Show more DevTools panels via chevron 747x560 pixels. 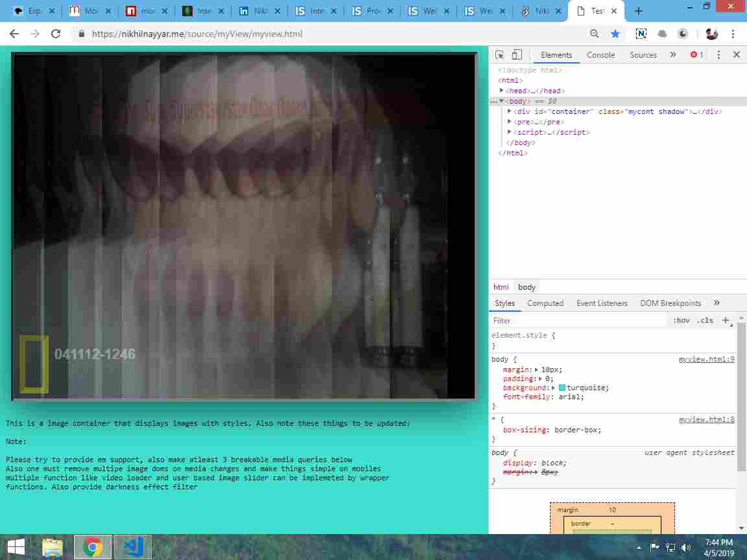(672, 55)
